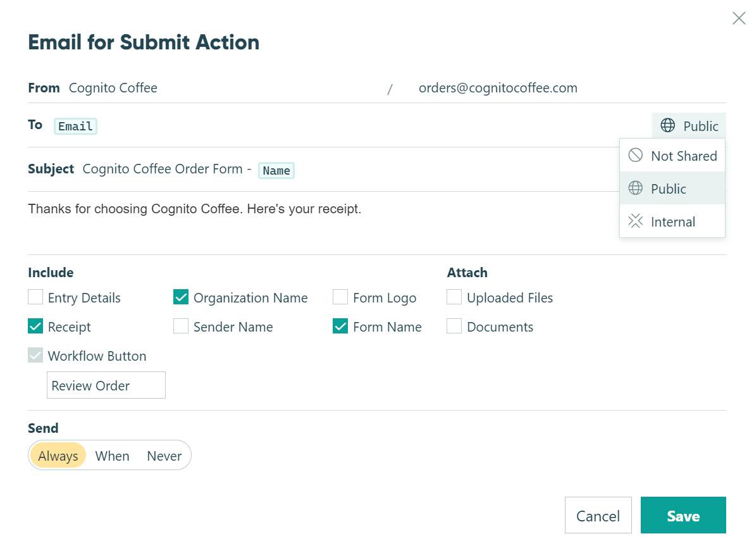
Task: Enable the Sender Name checkbox
Action: click(181, 326)
